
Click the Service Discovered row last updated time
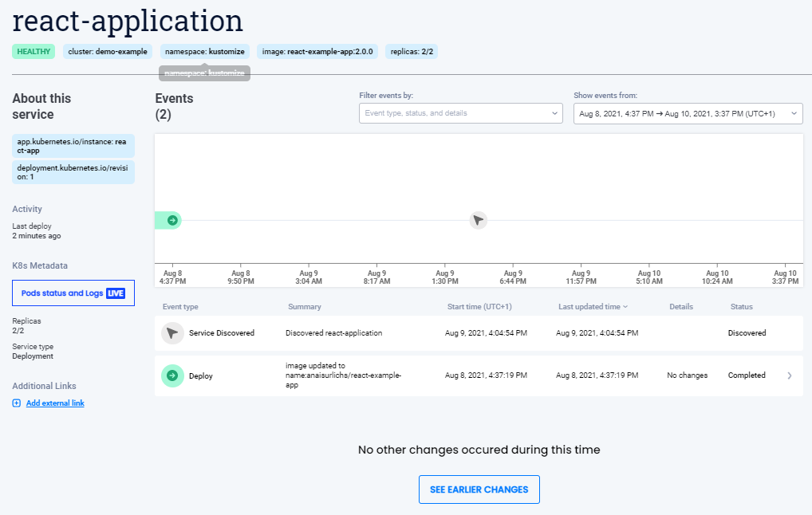click(x=597, y=333)
